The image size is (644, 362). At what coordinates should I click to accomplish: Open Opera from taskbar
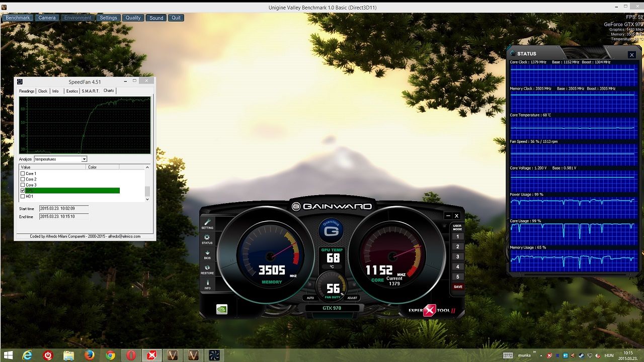pyautogui.click(x=131, y=355)
